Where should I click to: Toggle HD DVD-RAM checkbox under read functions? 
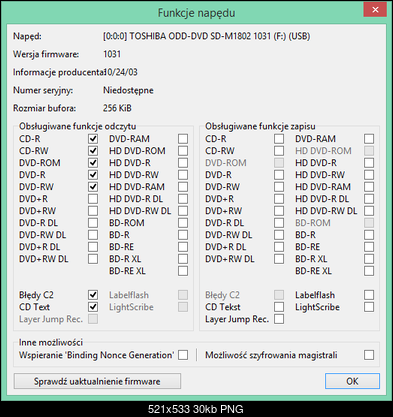coord(183,187)
